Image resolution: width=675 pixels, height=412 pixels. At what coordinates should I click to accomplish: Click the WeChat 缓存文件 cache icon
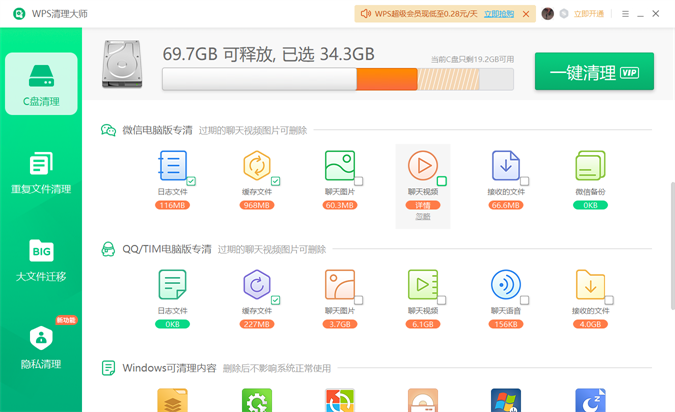click(x=256, y=166)
